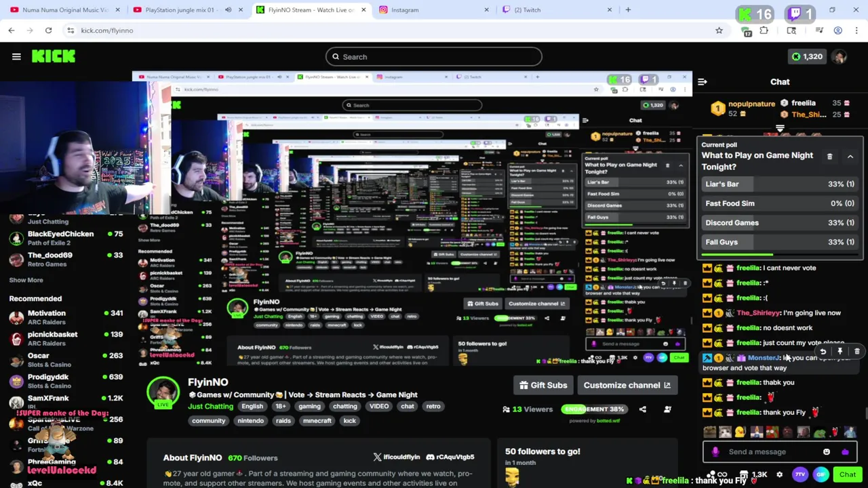The width and height of the screenshot is (868, 488).
Task: Click the green KICK logo
Action: point(54,57)
